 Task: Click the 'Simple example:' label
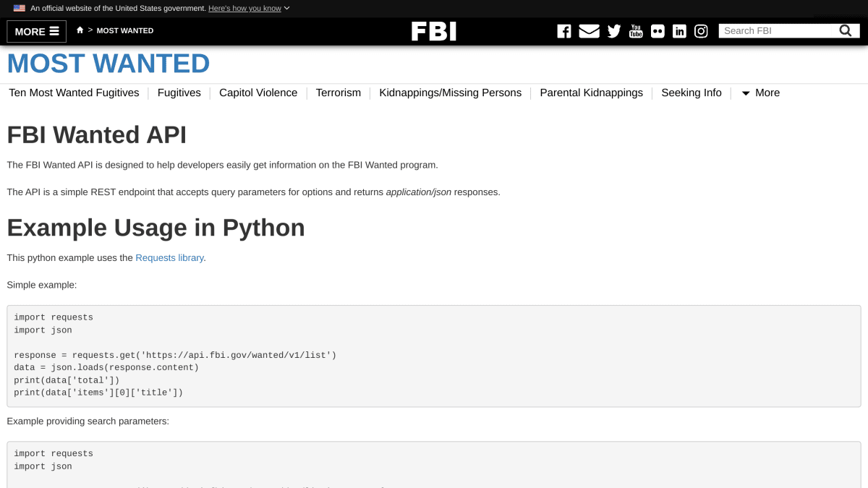click(x=42, y=285)
